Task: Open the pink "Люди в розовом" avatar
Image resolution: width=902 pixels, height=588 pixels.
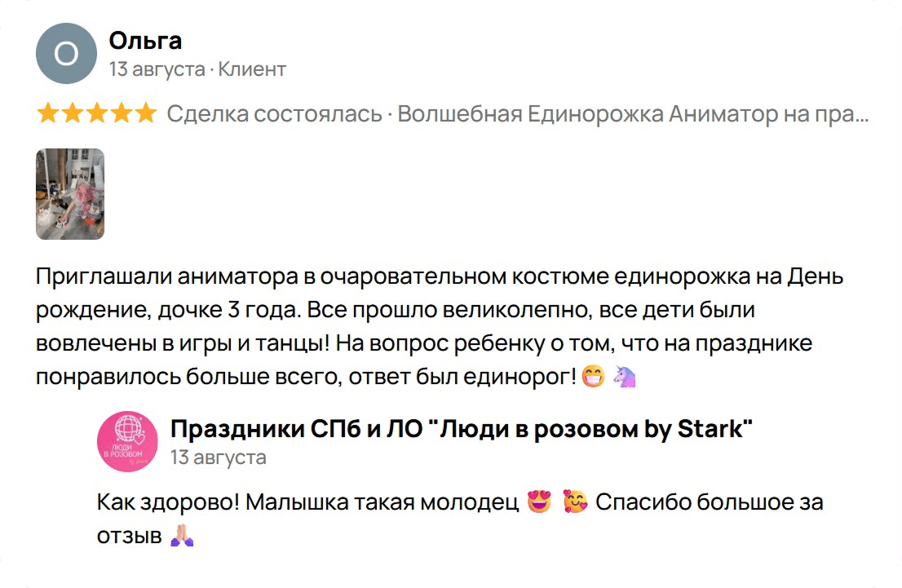Action: (126, 443)
